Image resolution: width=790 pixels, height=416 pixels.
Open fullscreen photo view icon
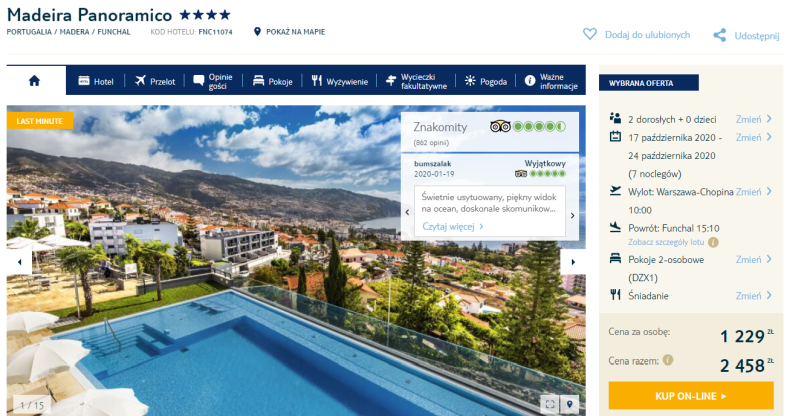point(550,404)
